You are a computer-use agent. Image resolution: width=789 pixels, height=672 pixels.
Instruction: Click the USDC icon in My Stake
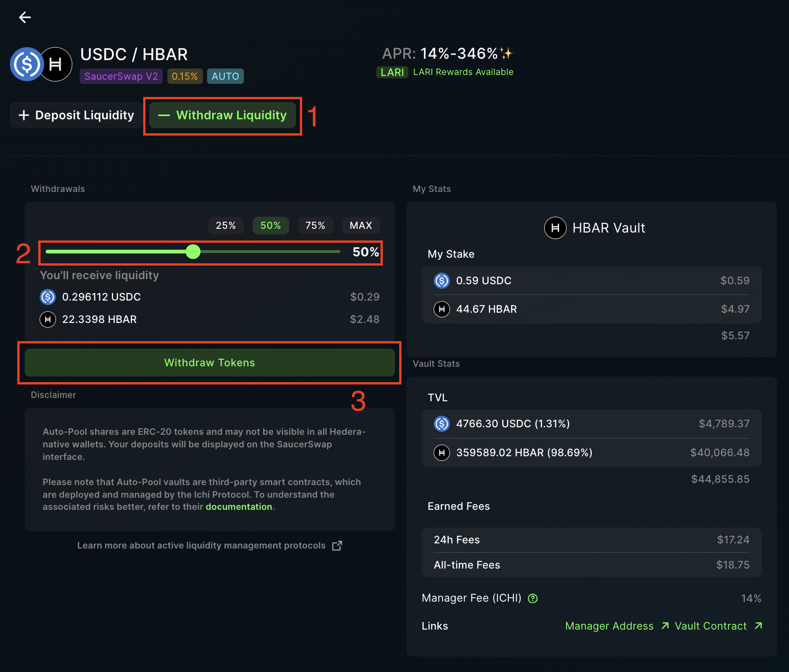click(x=442, y=281)
